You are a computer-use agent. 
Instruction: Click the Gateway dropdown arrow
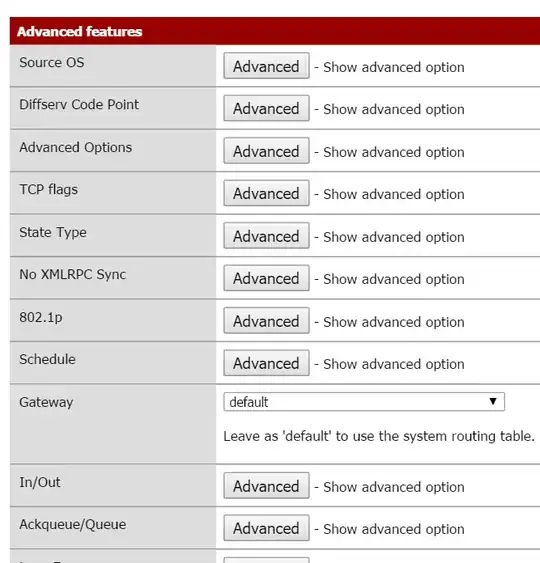[x=493, y=401]
